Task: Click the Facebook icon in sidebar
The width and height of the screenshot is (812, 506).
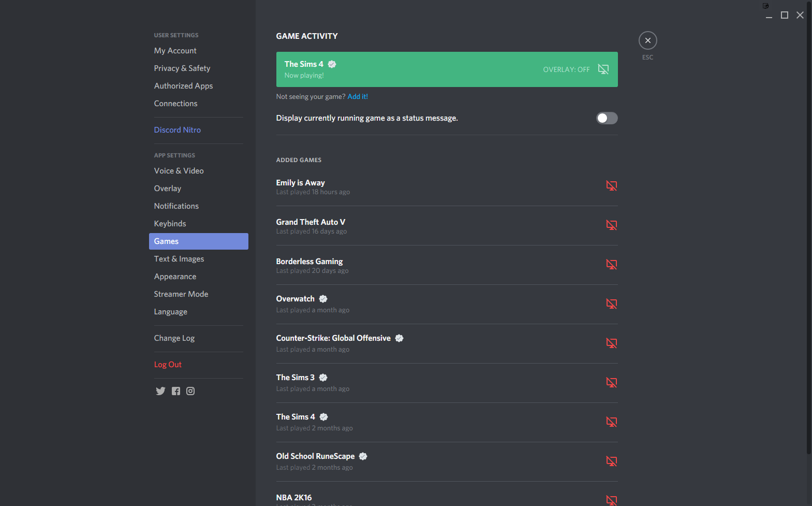Action: 176,391
